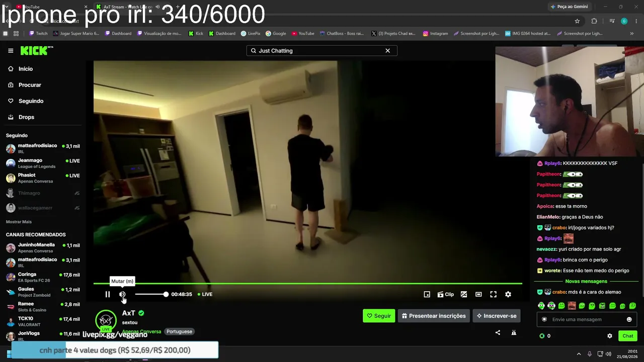Click Presentear inscrições gift subs button
Viewport: 644px width, 362px height.
[434, 316]
